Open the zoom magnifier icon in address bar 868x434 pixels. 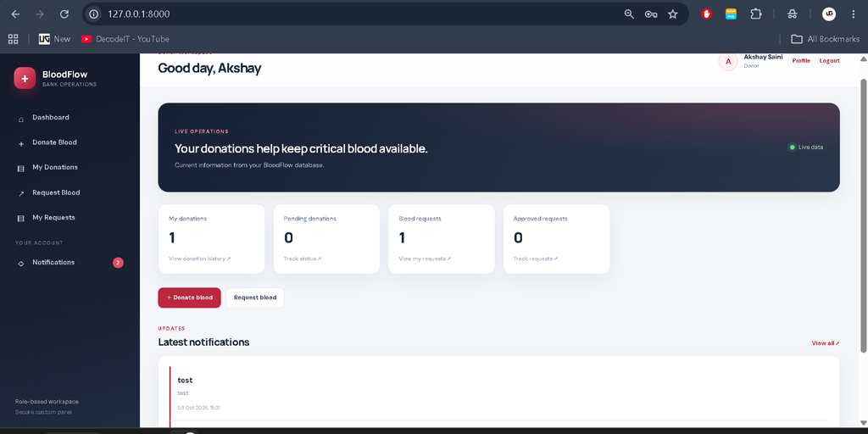629,14
